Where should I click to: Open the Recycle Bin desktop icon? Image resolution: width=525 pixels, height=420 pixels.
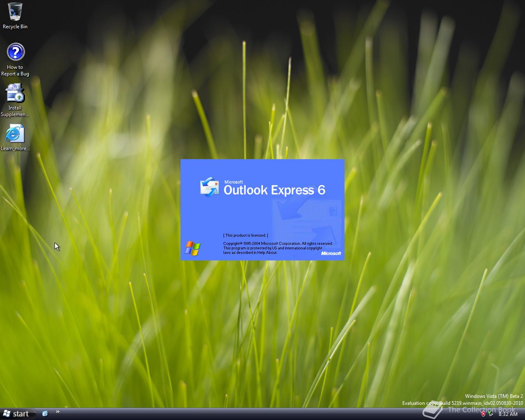tap(15, 16)
